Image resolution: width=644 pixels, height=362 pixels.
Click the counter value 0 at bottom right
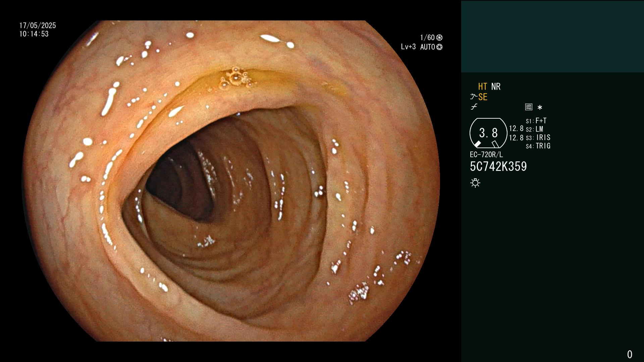630,354
